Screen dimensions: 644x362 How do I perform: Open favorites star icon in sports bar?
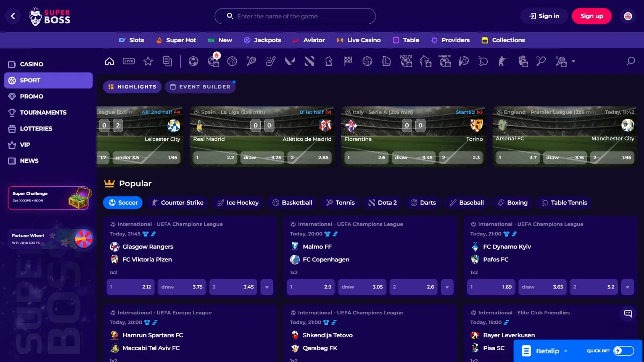148,61
